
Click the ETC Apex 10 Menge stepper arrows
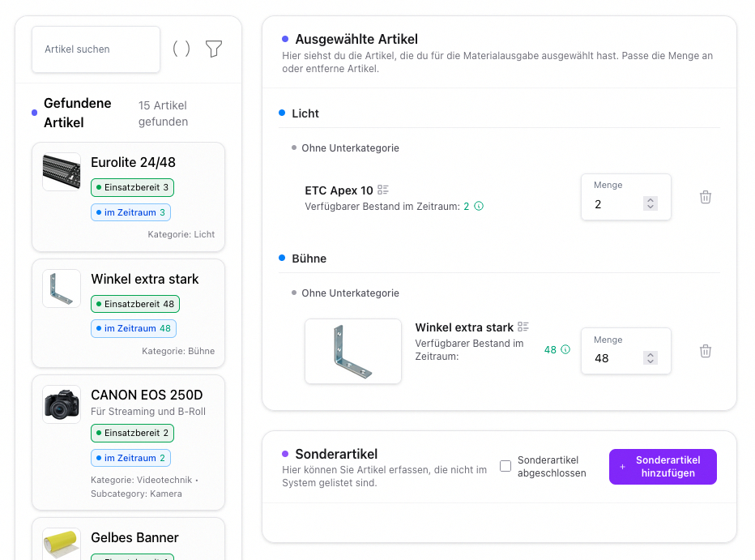coord(650,204)
